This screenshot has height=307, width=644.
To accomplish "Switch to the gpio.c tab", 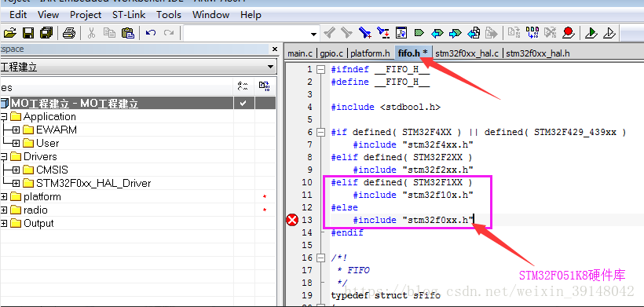I will pos(332,53).
